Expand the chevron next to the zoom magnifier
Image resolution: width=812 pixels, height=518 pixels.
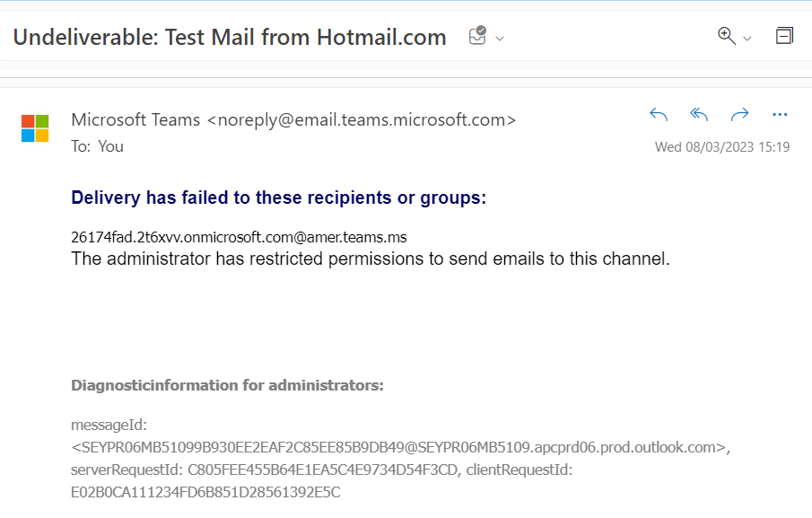(747, 39)
